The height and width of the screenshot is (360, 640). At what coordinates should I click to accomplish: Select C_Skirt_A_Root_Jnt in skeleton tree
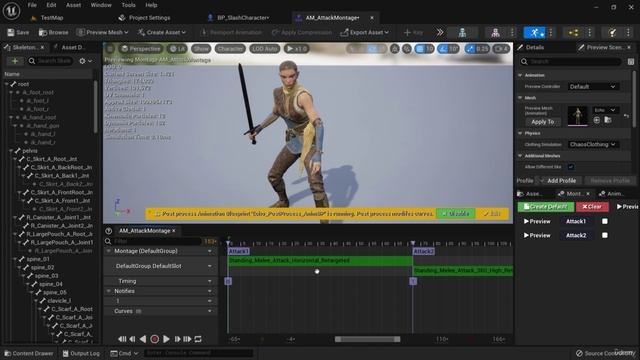pyautogui.click(x=51, y=159)
